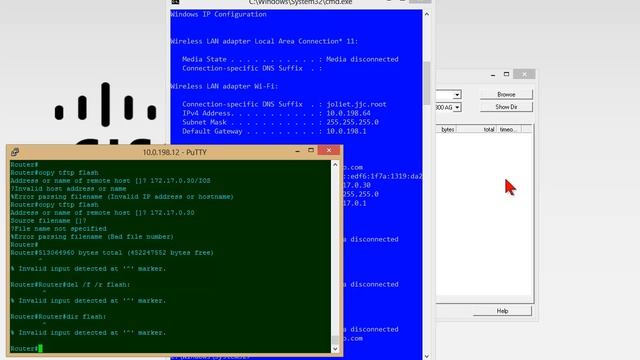The width and height of the screenshot is (640, 360).
Task: Maximize the PuTTY window
Action: click(x=311, y=151)
